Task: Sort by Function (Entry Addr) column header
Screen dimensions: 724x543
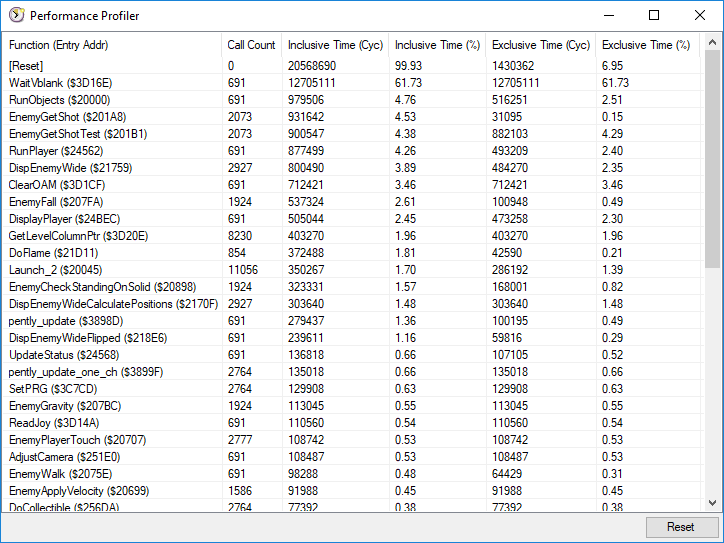Action: pyautogui.click(x=112, y=45)
